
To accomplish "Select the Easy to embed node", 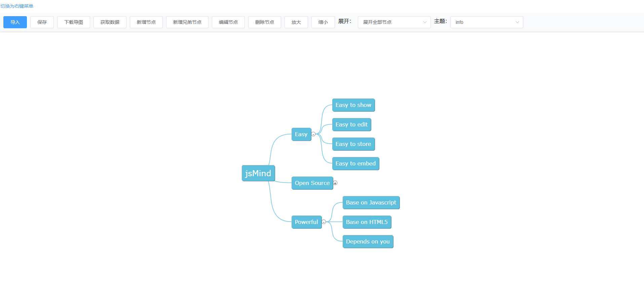I will coord(355,163).
